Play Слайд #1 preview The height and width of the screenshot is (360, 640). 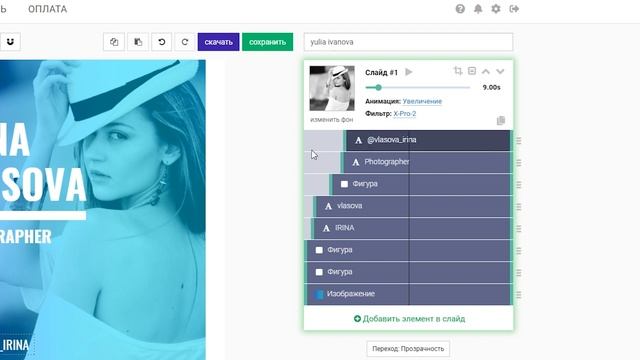409,72
